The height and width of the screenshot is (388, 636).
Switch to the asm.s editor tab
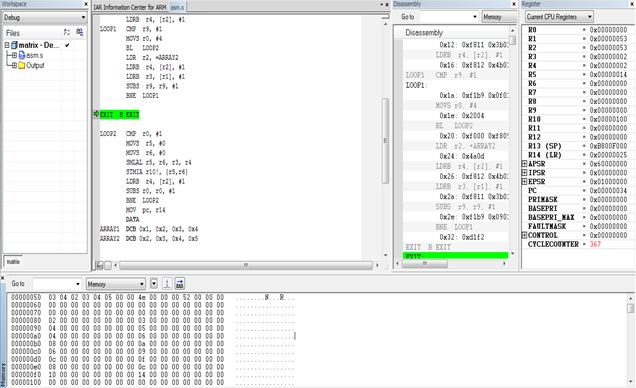pos(177,7)
